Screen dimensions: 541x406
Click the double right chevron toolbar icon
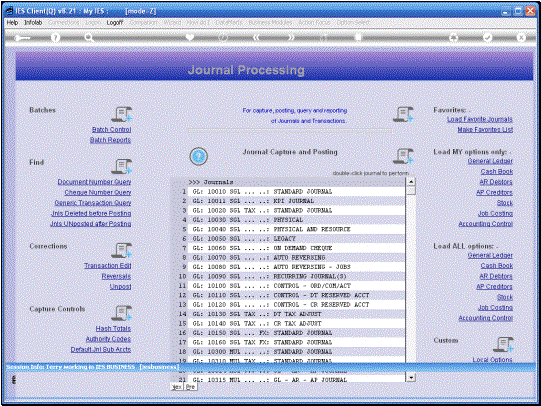pyautogui.click(x=291, y=37)
